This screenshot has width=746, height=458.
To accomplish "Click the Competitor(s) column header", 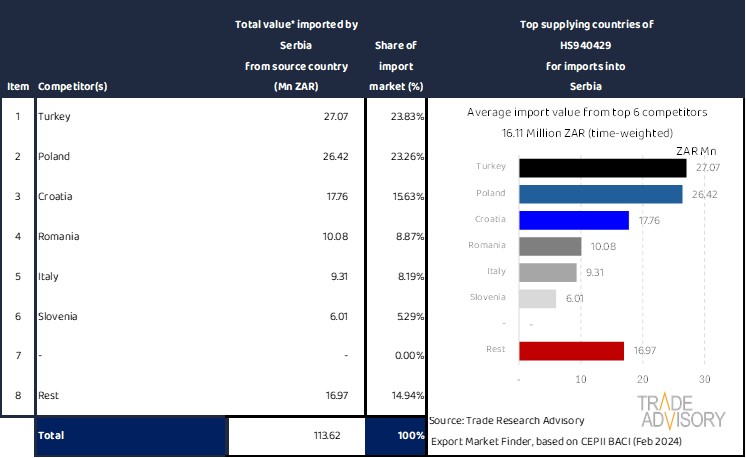I will (x=72, y=86).
